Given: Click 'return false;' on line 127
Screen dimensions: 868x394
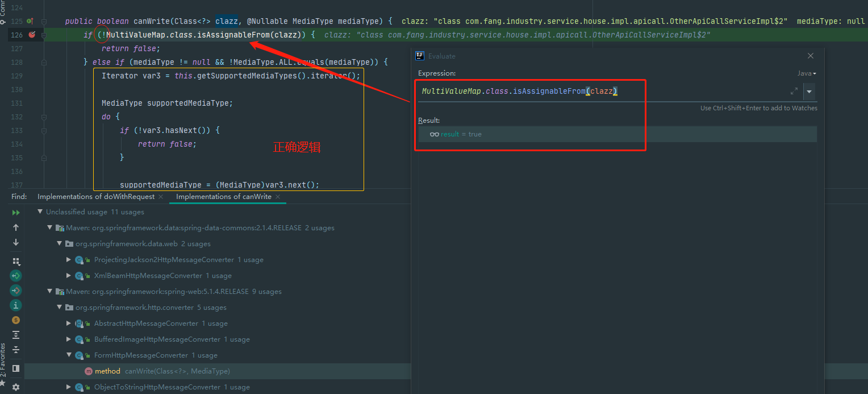Looking at the screenshot, I should [x=131, y=48].
